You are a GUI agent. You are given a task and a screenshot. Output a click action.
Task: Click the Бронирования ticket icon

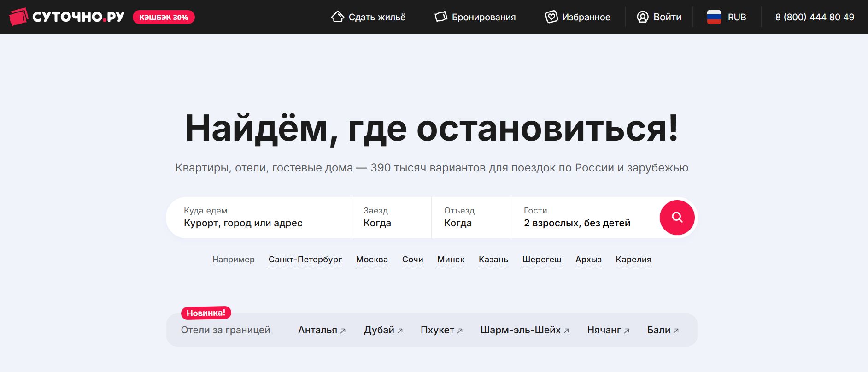click(441, 17)
